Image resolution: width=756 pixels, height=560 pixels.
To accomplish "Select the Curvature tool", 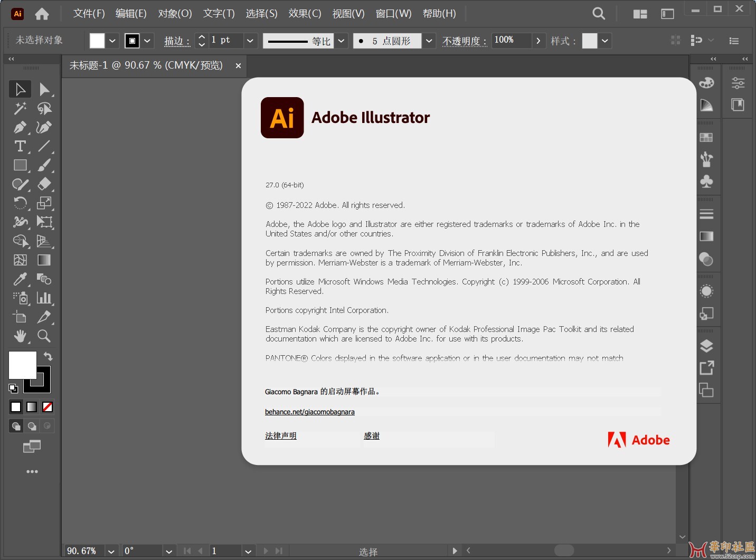I will pyautogui.click(x=44, y=127).
